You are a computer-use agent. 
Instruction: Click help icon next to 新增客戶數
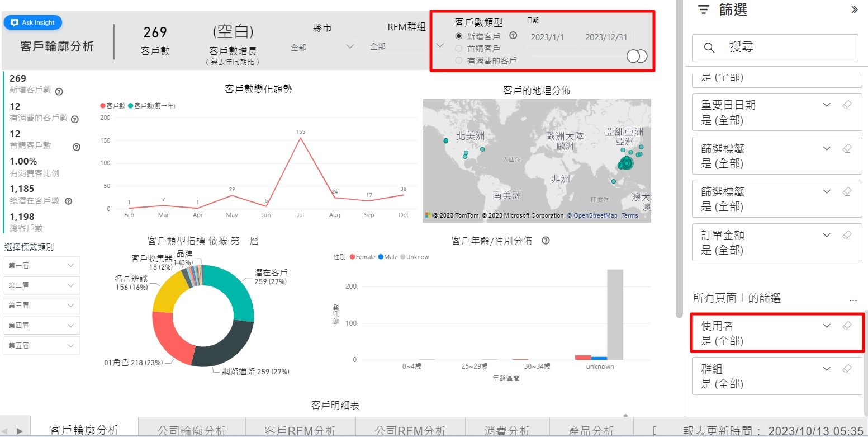[x=59, y=92]
